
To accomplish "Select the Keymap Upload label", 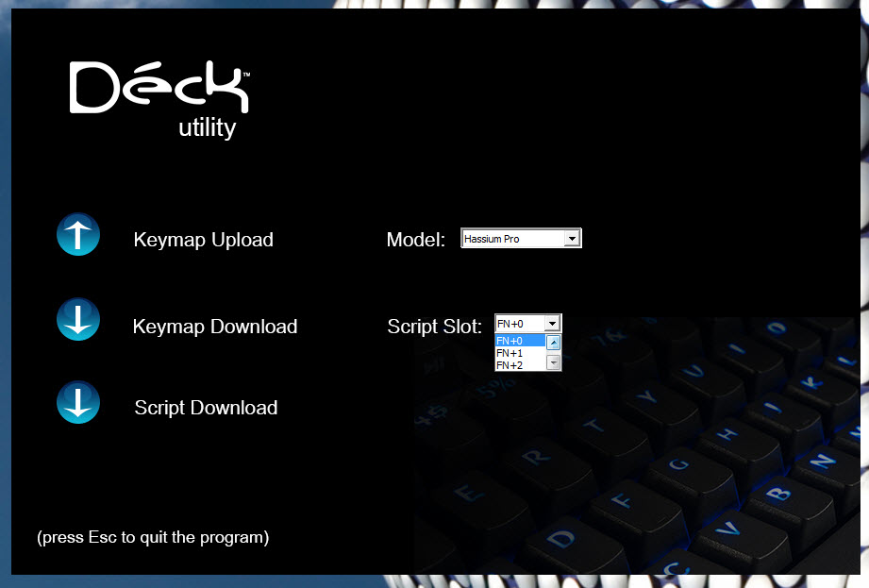I will 204,240.
